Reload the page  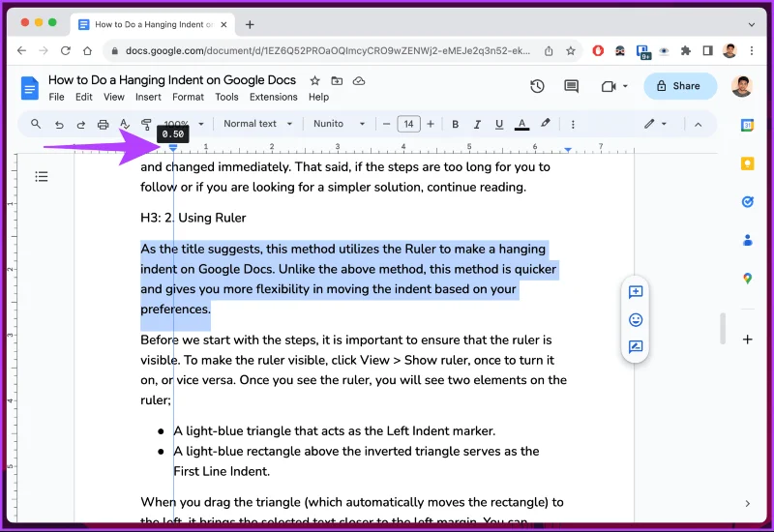65,50
